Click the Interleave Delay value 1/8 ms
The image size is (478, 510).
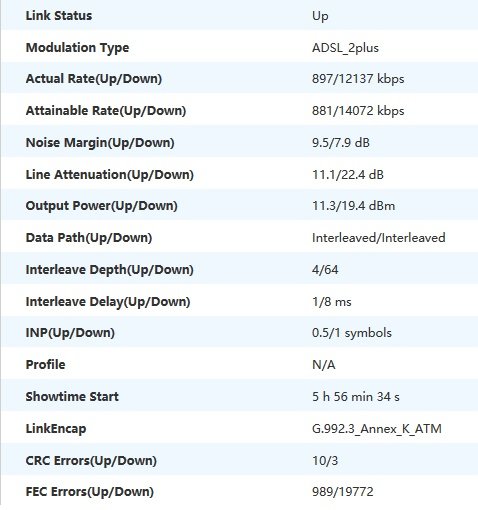tap(332, 302)
